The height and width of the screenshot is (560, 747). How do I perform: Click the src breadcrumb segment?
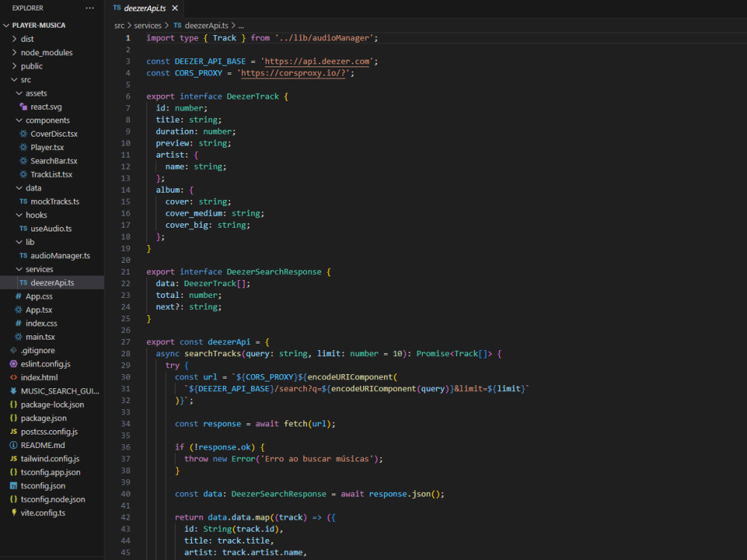[119, 25]
